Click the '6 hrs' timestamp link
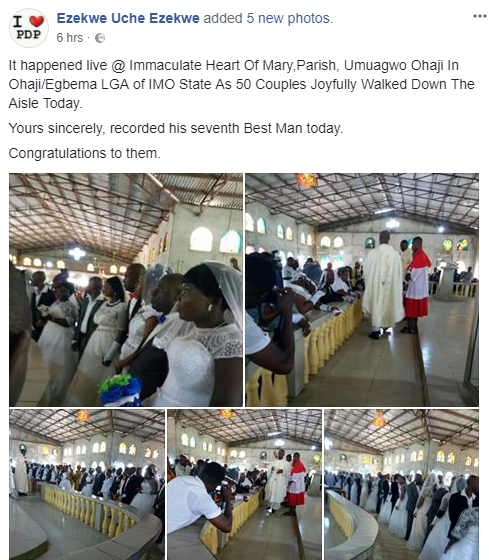Image resolution: width=489 pixels, height=560 pixels. click(70, 38)
